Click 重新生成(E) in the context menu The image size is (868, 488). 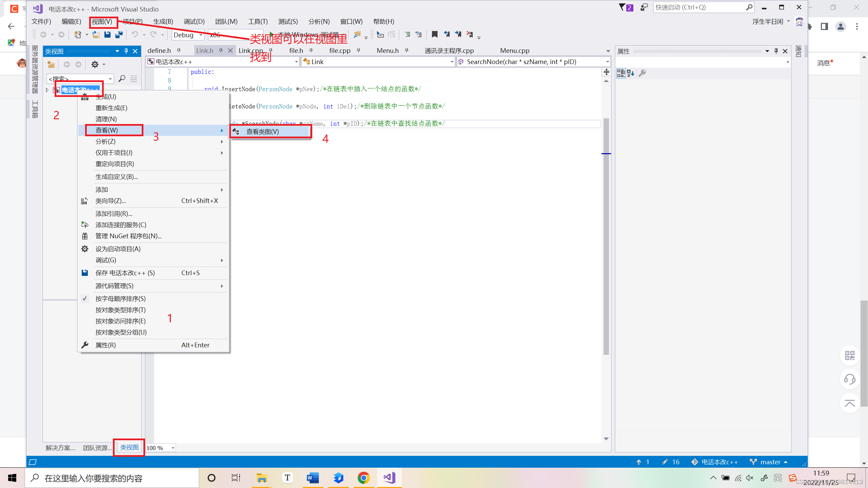111,108
